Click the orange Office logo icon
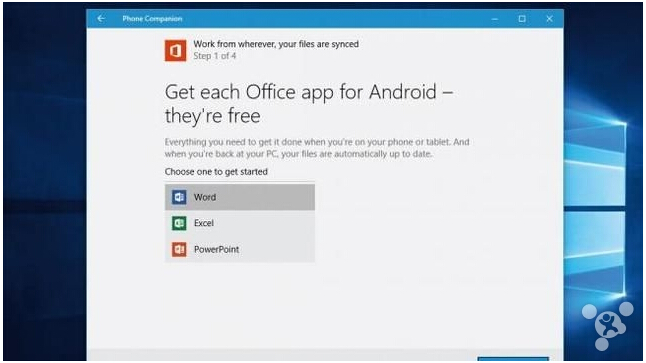The width and height of the screenshot is (646, 363). pyautogui.click(x=176, y=51)
